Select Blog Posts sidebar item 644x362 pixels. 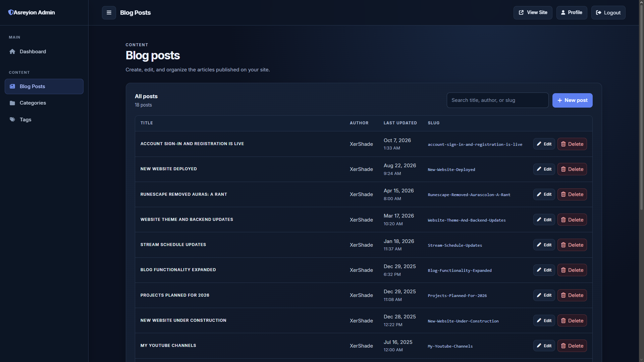click(44, 86)
